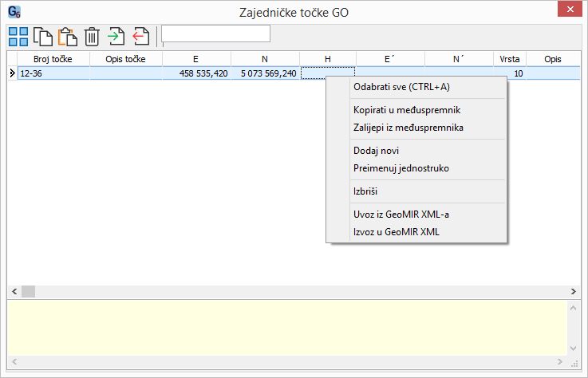Click the N column header

tap(265, 59)
